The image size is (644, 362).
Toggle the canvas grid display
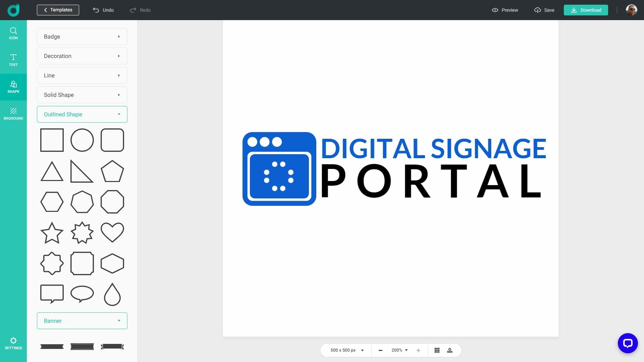(437, 350)
